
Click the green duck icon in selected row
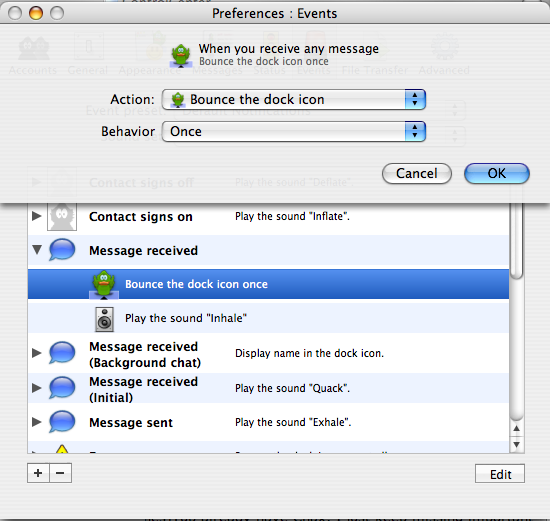104,285
